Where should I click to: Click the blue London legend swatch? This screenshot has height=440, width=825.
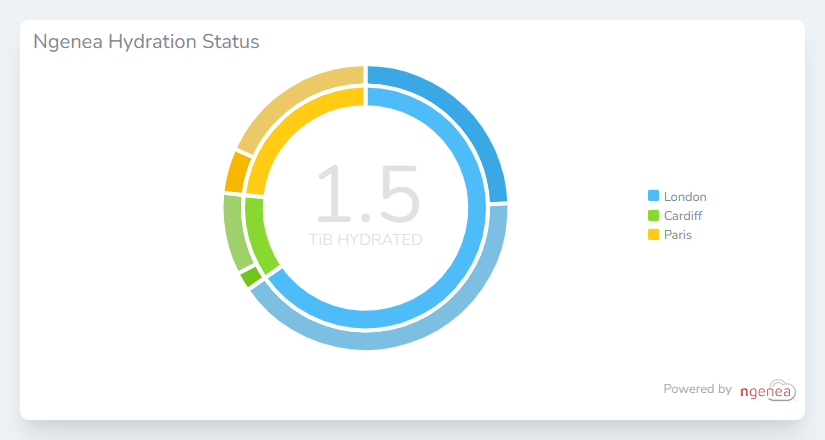point(654,197)
